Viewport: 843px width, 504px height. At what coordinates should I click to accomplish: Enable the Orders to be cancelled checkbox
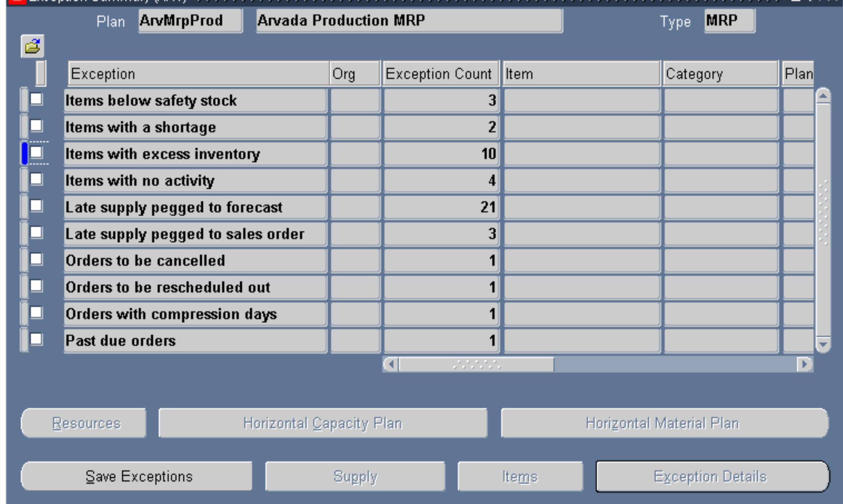tap(36, 260)
